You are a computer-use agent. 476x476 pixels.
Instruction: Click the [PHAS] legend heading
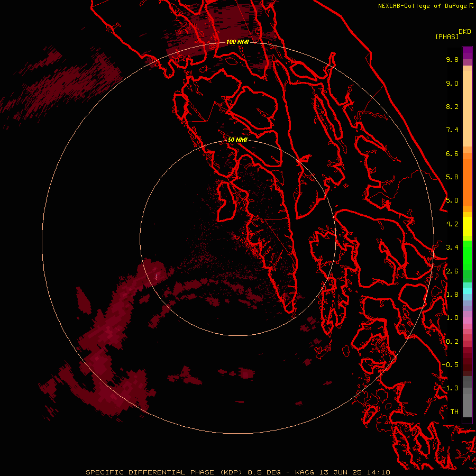pyautogui.click(x=447, y=37)
